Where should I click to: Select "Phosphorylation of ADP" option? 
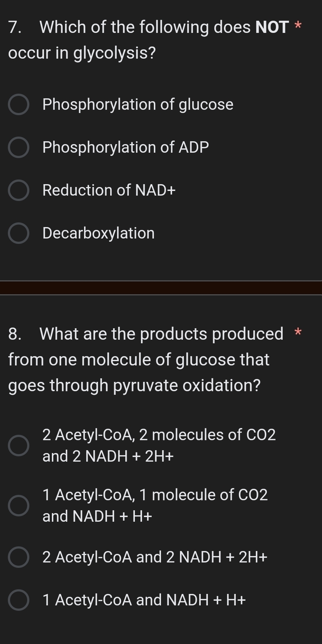(x=19, y=148)
